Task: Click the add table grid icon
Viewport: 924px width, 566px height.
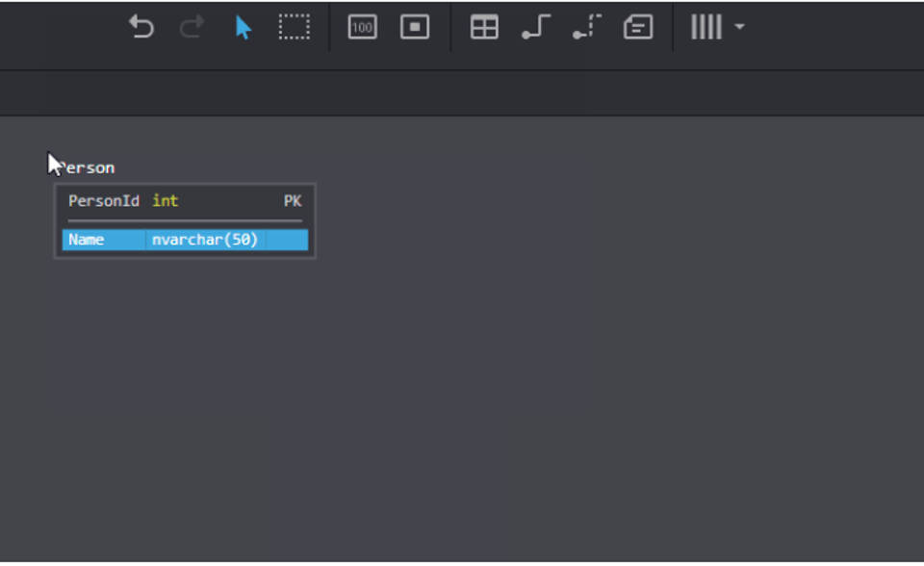Action: pyautogui.click(x=484, y=28)
